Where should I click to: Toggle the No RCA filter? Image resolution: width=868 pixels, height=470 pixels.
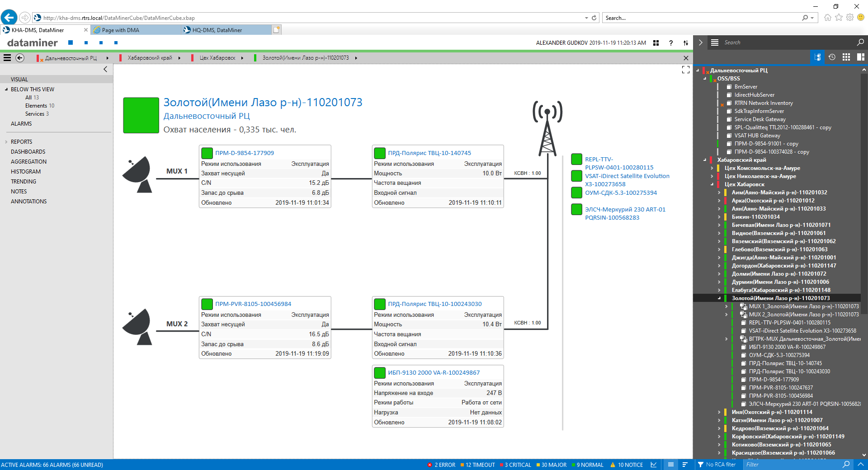(x=717, y=465)
